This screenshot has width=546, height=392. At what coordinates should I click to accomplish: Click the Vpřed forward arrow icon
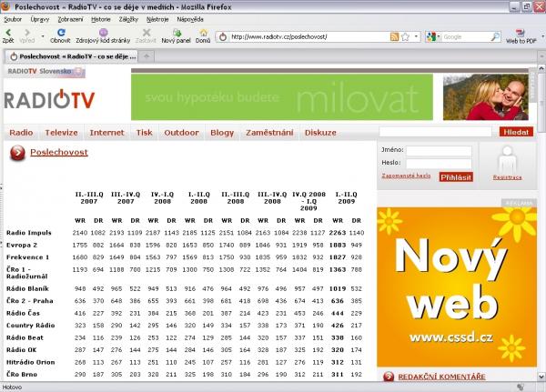pos(27,33)
